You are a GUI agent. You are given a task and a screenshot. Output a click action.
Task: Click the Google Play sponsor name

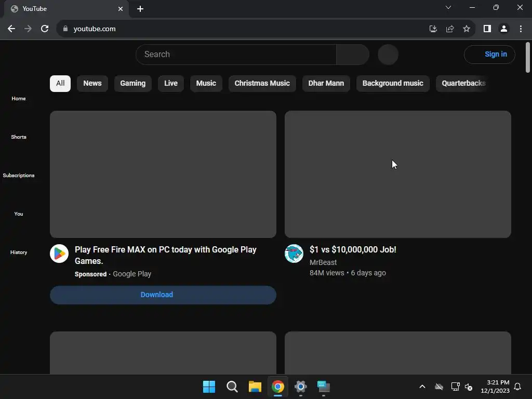[x=132, y=274]
